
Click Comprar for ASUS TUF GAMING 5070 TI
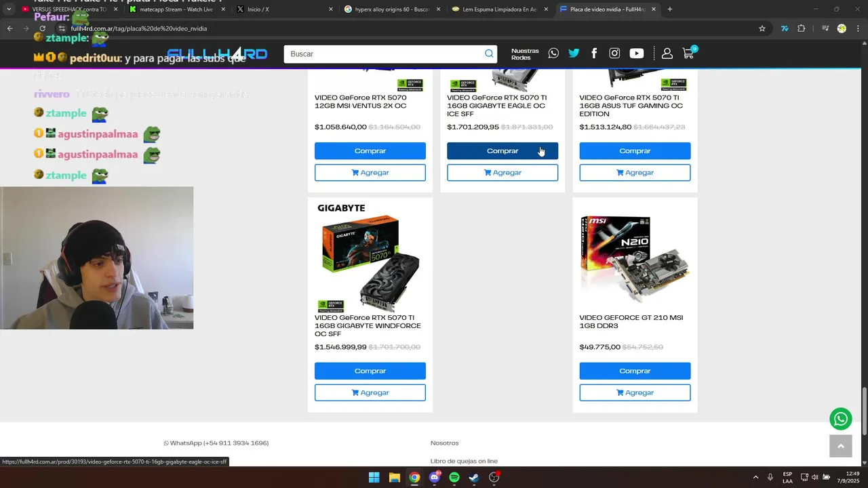click(635, 151)
